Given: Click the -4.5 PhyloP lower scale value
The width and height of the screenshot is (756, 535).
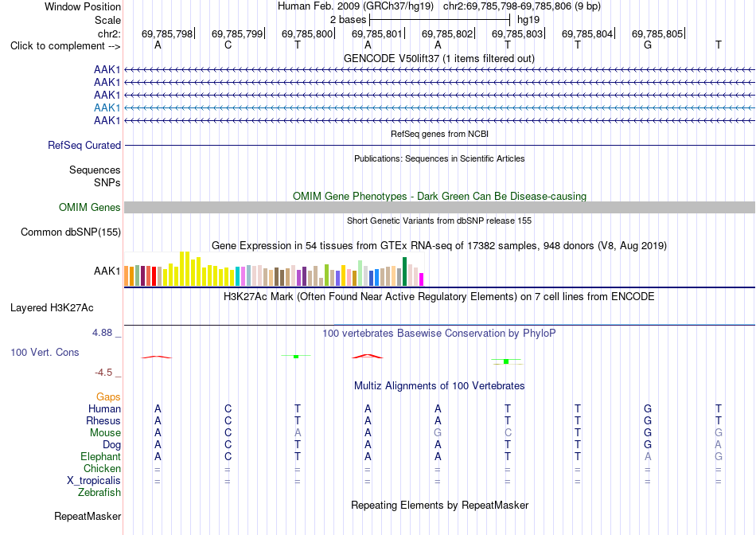Looking at the screenshot, I should (103, 372).
